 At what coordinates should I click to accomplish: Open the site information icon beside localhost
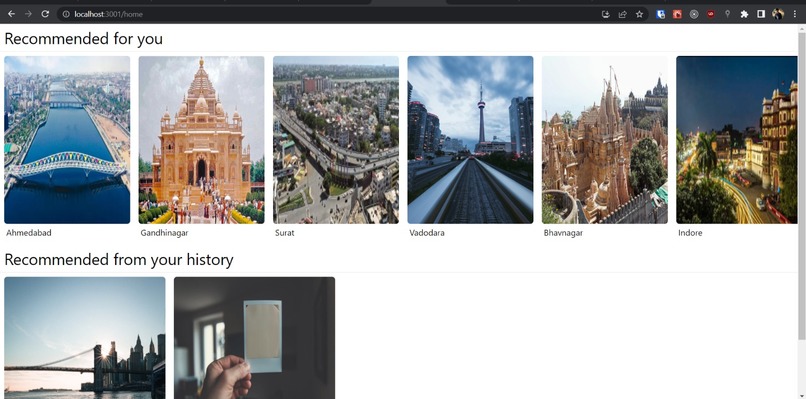coord(66,14)
